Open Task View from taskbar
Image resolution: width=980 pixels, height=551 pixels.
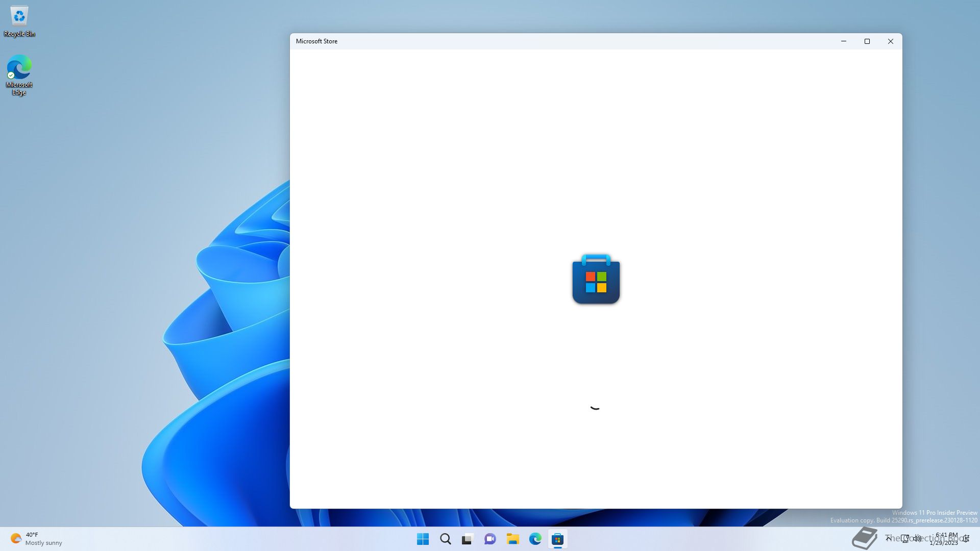(x=468, y=539)
